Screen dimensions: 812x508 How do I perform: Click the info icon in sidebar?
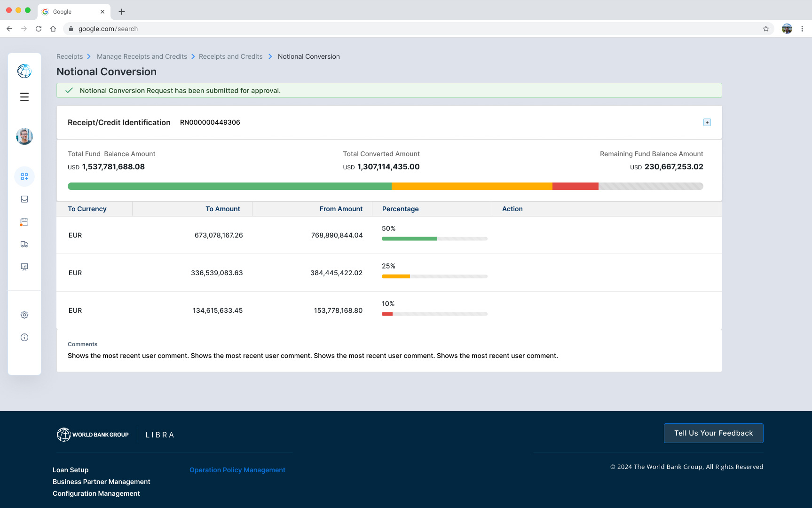pyautogui.click(x=24, y=337)
